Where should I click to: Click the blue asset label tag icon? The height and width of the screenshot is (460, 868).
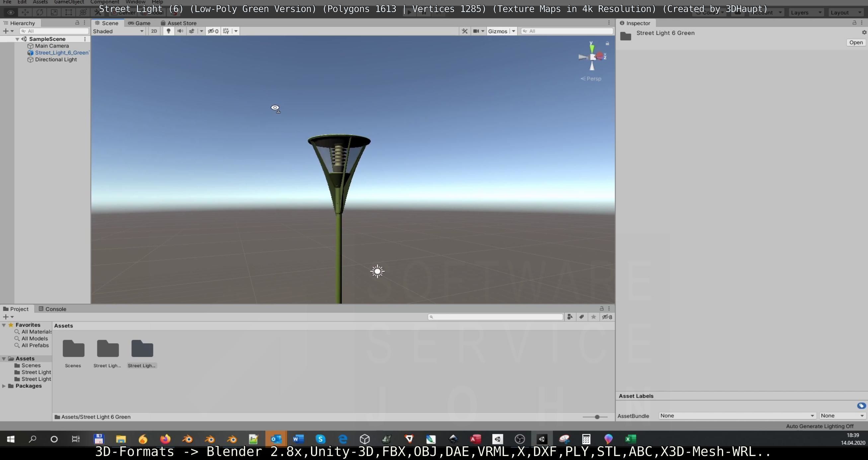tap(861, 406)
